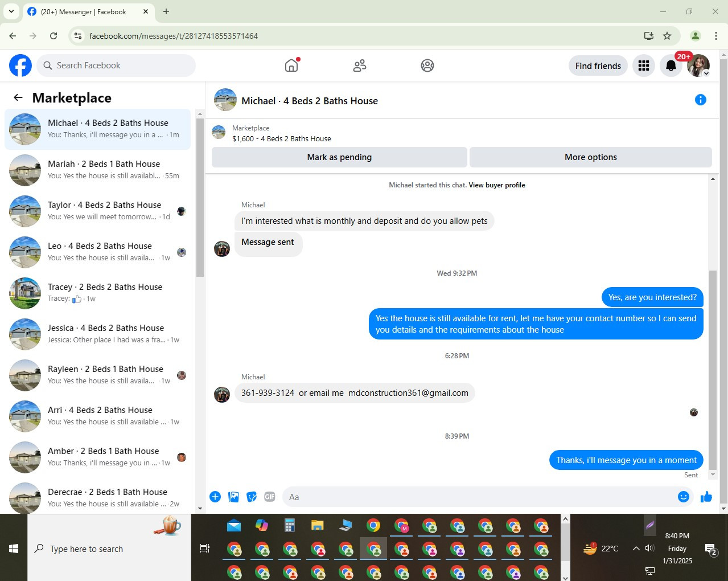The height and width of the screenshot is (581, 728).
Task: Open the Jessica 4 Beds 2 Baths House chat
Action: tap(98, 334)
